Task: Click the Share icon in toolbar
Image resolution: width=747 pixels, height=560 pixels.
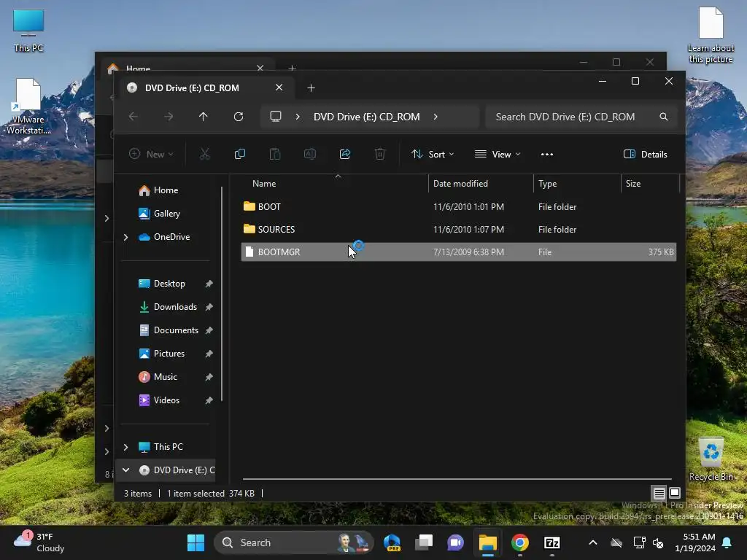Action: pyautogui.click(x=345, y=154)
